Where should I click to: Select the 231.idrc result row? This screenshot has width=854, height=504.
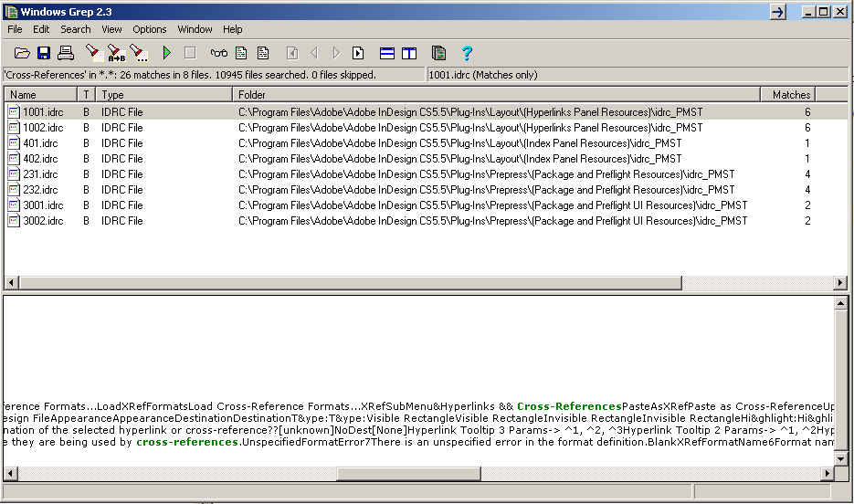(426, 174)
